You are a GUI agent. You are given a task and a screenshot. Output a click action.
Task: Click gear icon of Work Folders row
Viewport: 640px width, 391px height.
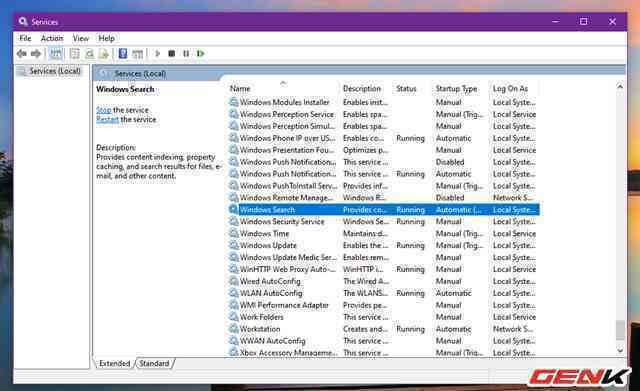233,317
